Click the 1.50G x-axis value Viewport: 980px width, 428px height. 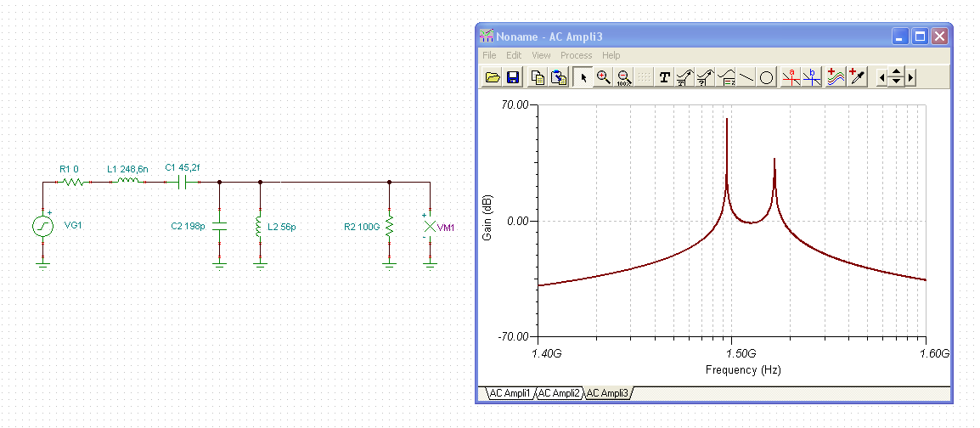[x=742, y=353]
